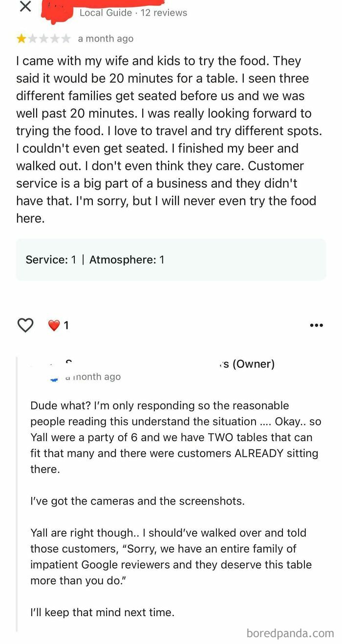The width and height of the screenshot is (342, 644).
Task: Open the Local Guide · 12 reviews profile
Action: coord(132,13)
